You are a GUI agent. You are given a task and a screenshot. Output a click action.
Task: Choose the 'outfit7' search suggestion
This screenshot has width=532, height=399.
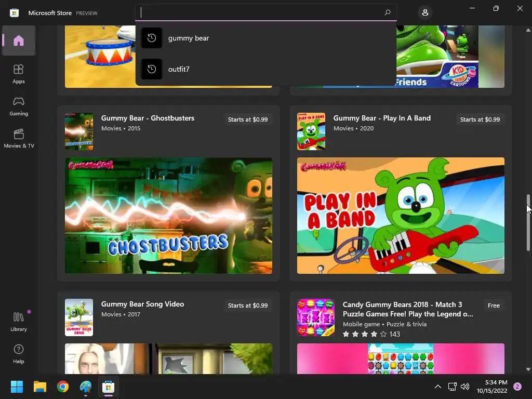(265, 69)
